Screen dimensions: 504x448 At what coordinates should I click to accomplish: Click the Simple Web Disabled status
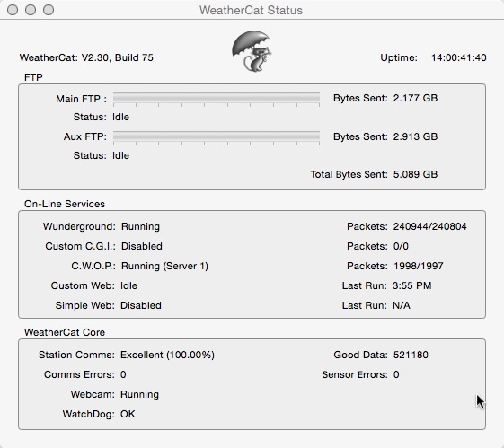[x=141, y=305]
